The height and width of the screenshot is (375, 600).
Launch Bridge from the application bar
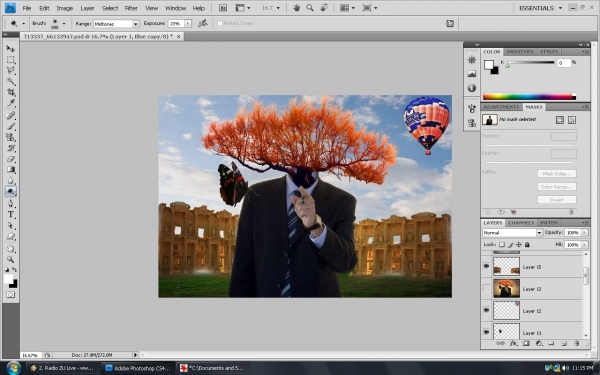click(223, 8)
